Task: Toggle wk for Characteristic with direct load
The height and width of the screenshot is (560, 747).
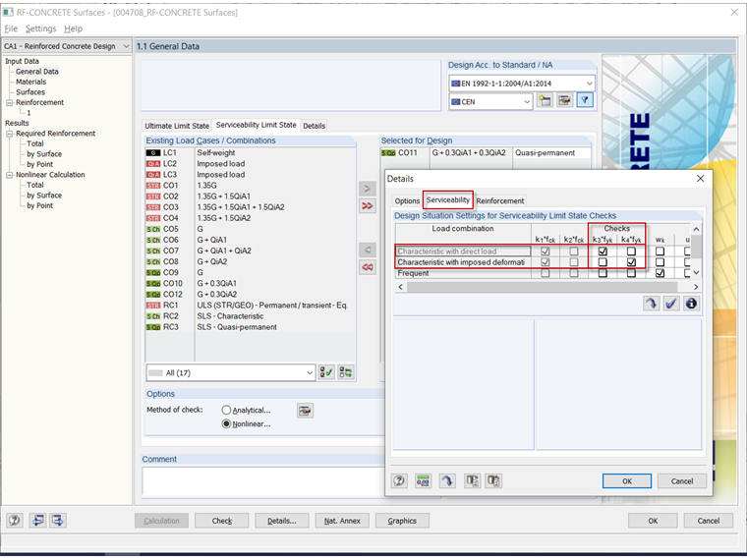Action: pyautogui.click(x=660, y=251)
